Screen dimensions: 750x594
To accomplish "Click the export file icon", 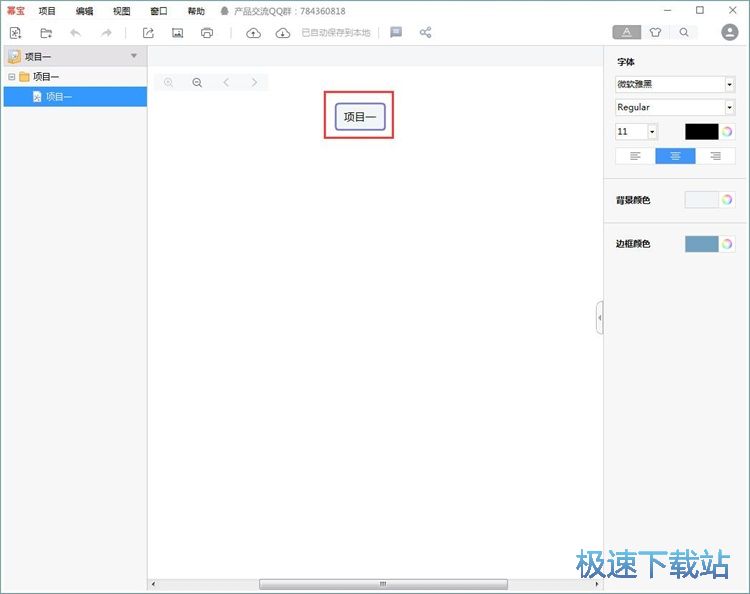I will coord(148,33).
